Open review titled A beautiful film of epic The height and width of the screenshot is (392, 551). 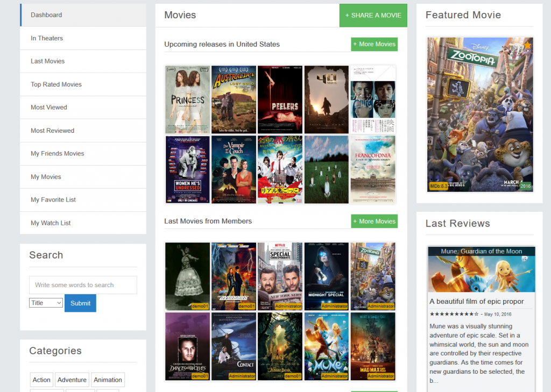point(477,301)
